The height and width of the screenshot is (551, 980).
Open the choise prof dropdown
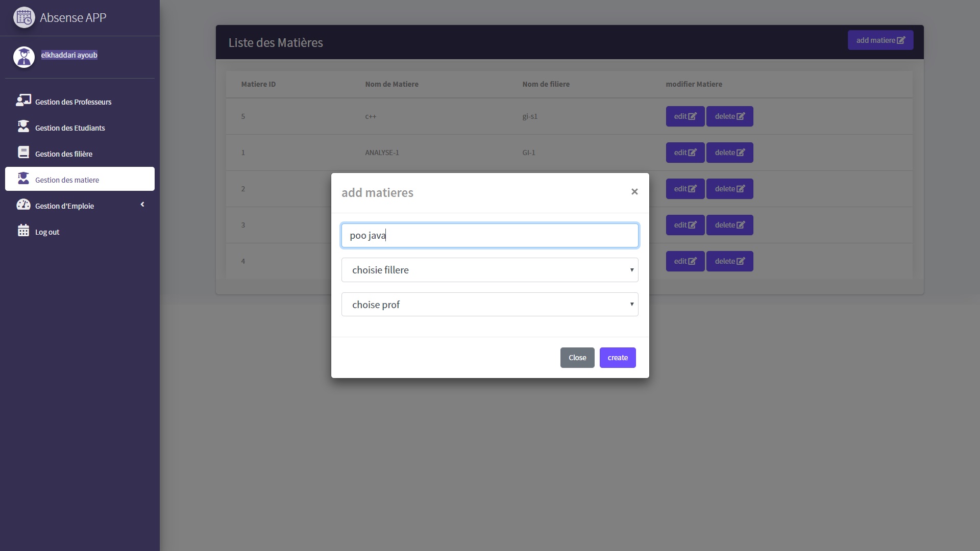(x=489, y=305)
